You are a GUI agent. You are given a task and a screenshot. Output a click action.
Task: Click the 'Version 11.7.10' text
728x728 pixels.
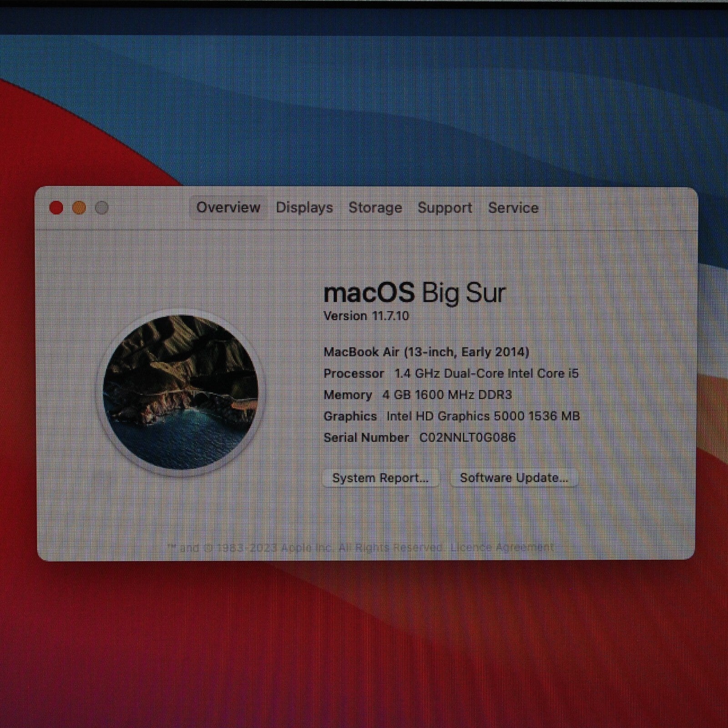click(x=366, y=316)
